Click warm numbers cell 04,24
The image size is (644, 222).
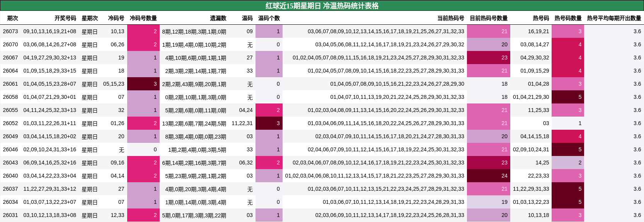click(x=246, y=110)
